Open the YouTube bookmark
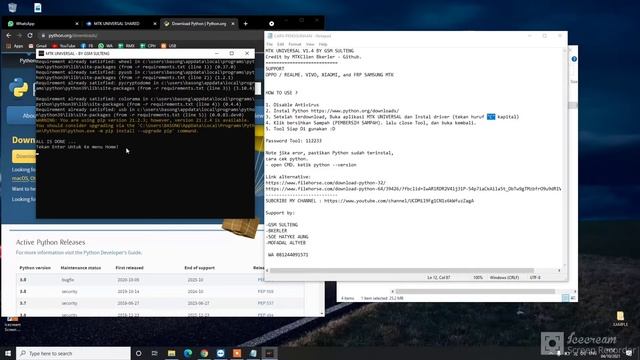This screenshot has height=360, width=640. pos(64,46)
